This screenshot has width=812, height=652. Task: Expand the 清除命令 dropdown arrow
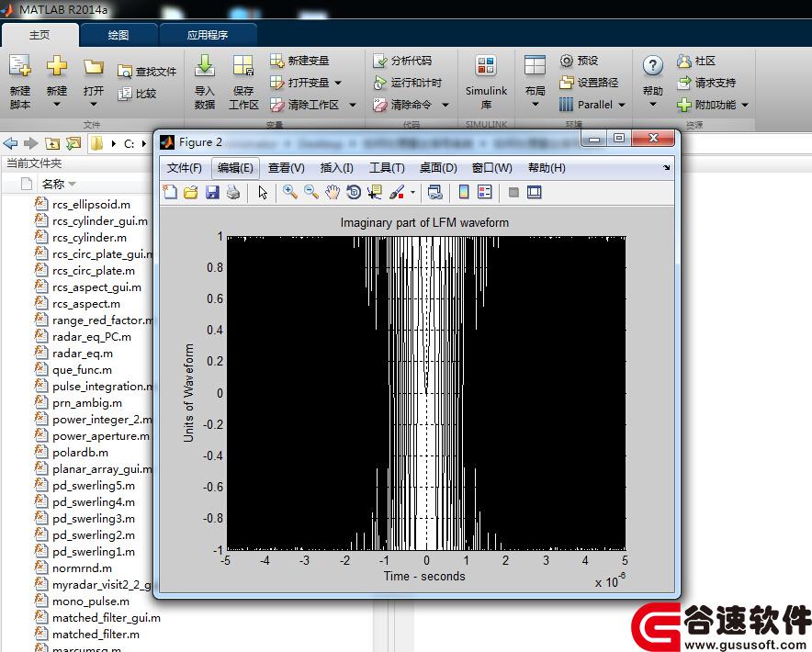point(445,105)
